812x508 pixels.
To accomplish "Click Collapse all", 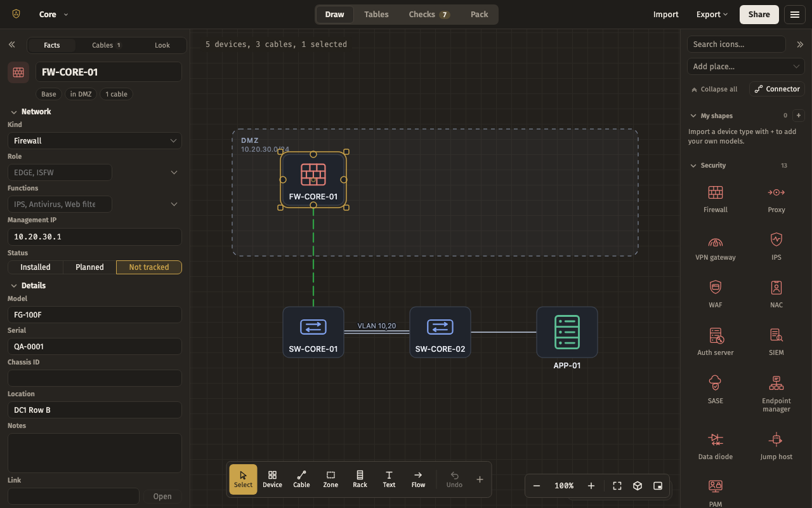I will tap(714, 89).
